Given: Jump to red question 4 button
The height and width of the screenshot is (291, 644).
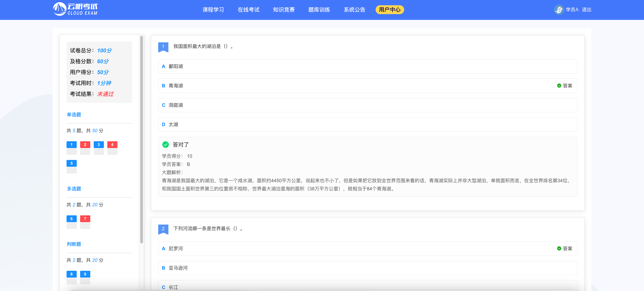Looking at the screenshot, I should point(112,144).
